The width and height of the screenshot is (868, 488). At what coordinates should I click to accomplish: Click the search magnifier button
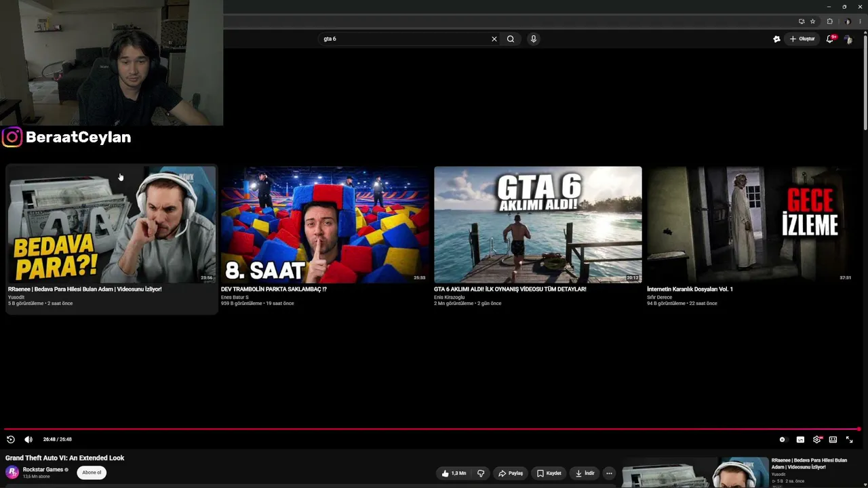point(511,39)
